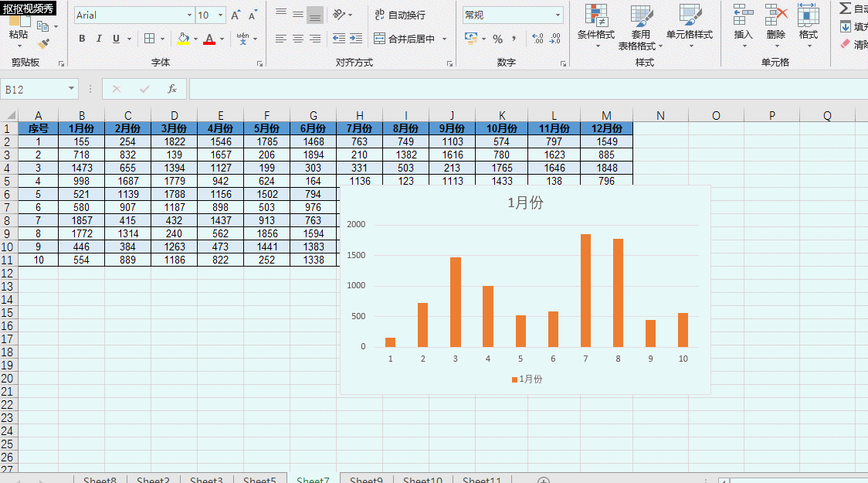Switch to the Sheet3 tab
868x483 pixels.
click(206, 480)
